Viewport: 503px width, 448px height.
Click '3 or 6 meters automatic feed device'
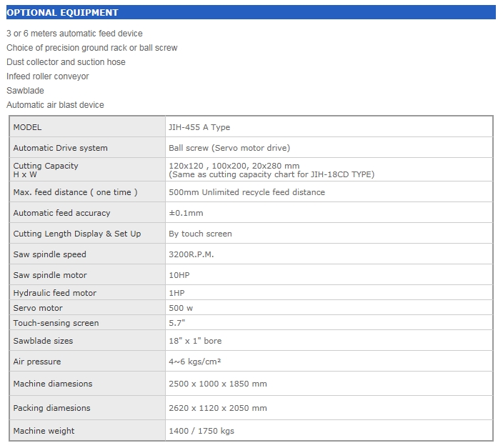[74, 34]
